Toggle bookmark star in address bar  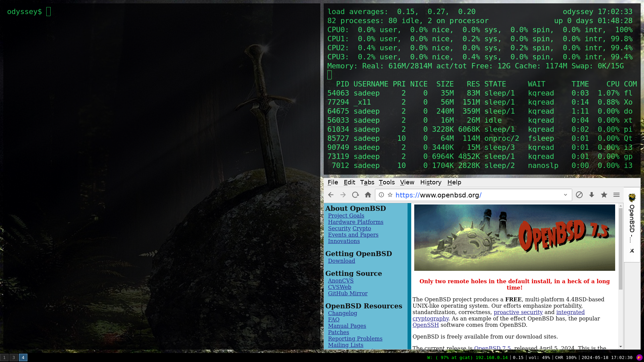[x=390, y=195]
